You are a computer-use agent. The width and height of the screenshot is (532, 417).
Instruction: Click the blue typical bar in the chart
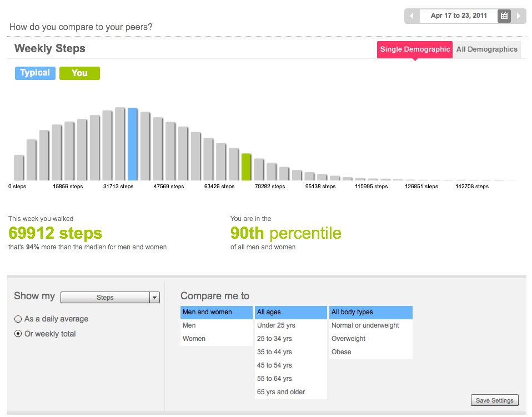click(132, 144)
